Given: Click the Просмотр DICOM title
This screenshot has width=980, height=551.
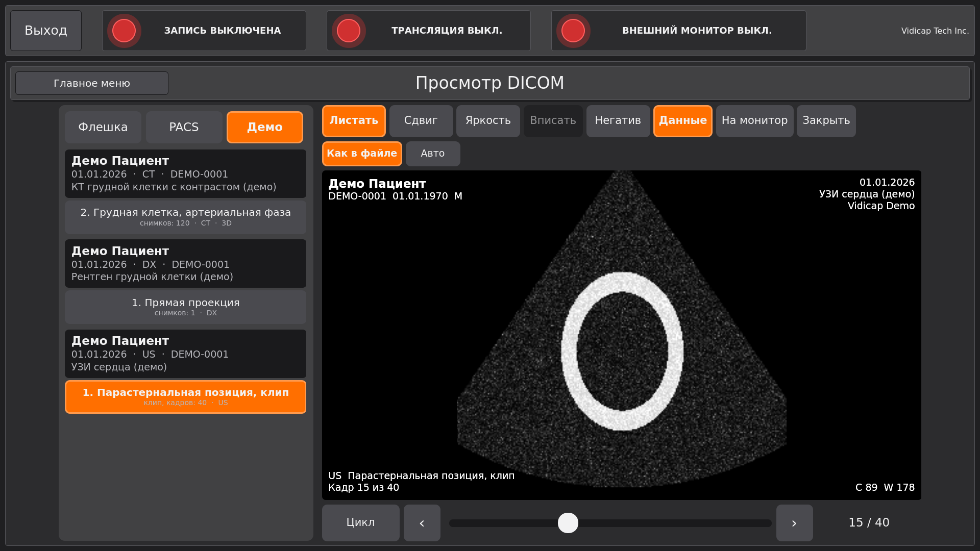Looking at the screenshot, I should click(x=490, y=83).
